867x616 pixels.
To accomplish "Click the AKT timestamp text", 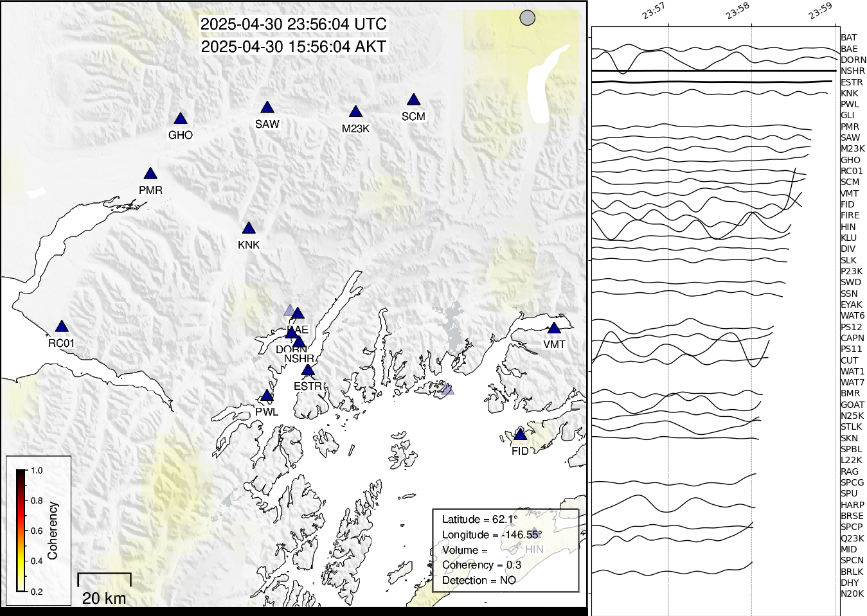I will pos(294,47).
